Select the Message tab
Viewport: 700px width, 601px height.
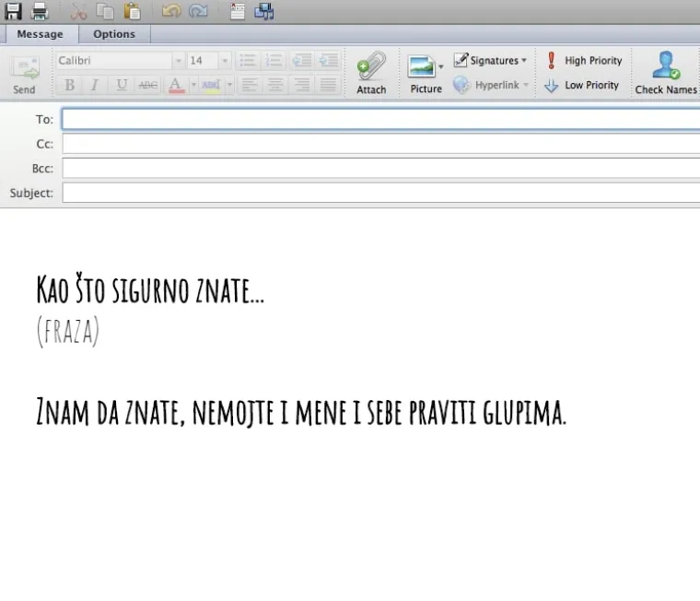click(40, 34)
